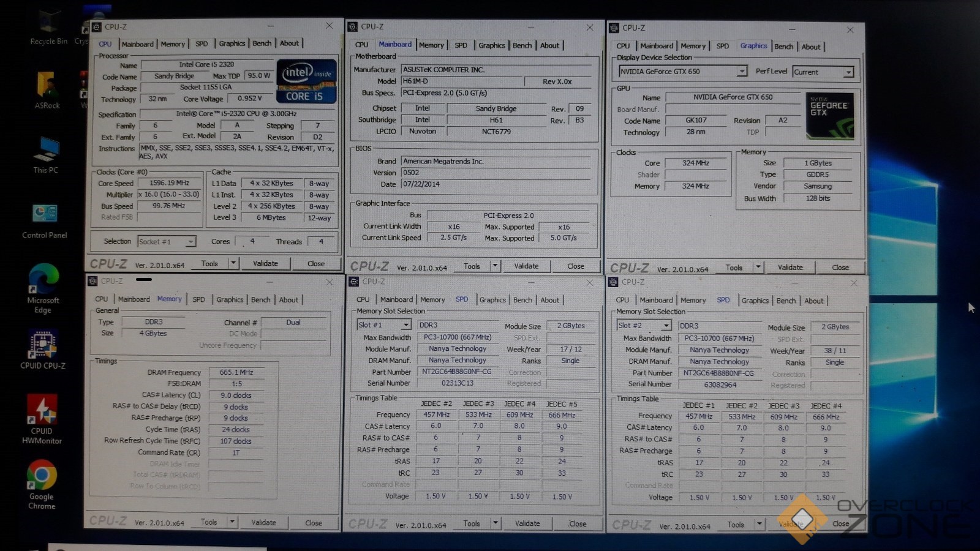
Task: Click the H61M-D model field
Action: [462, 81]
